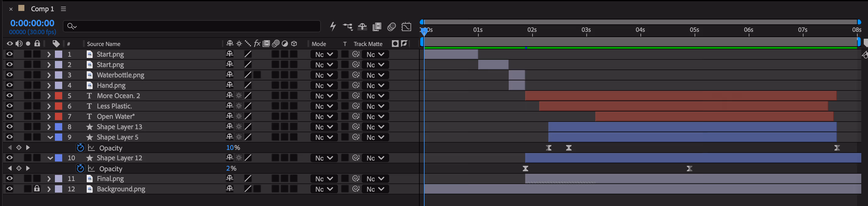Click the Audio speaker column header
Viewport: 868px width, 206px height.
click(x=19, y=44)
